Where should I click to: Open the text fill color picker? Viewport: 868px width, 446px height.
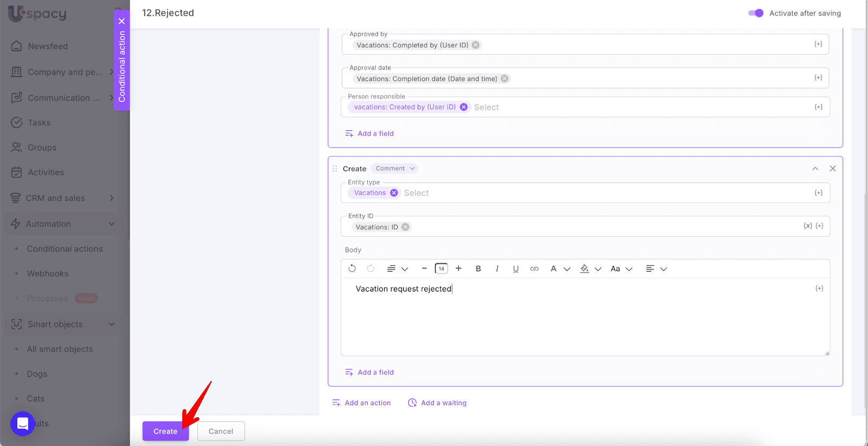click(x=589, y=269)
